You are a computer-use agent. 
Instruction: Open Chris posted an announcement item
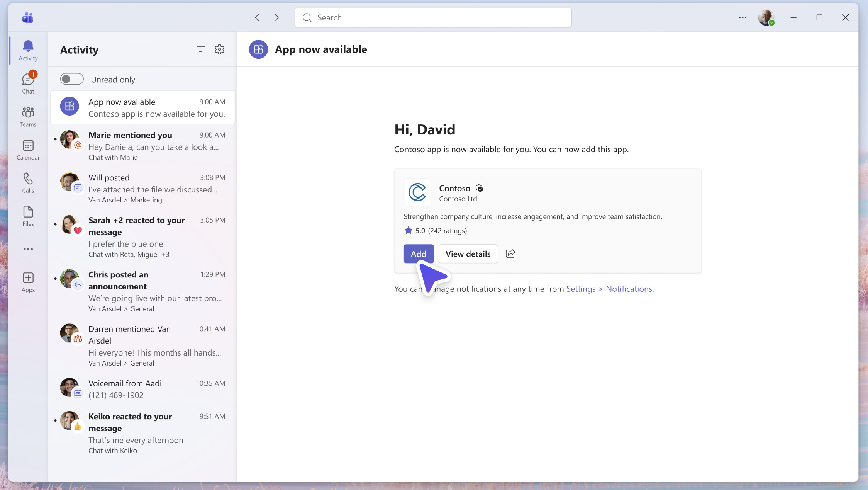coord(142,291)
